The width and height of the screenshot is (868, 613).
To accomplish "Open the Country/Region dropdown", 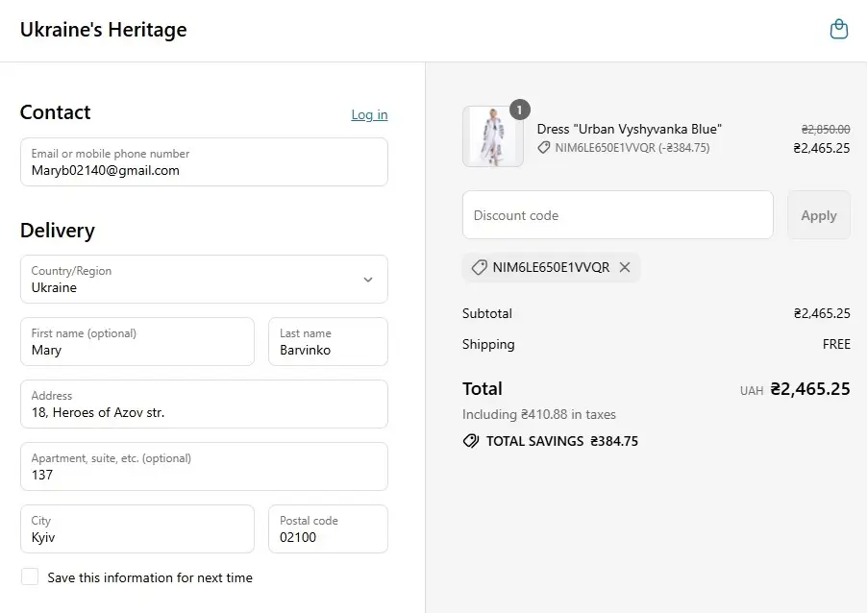I will click(204, 279).
